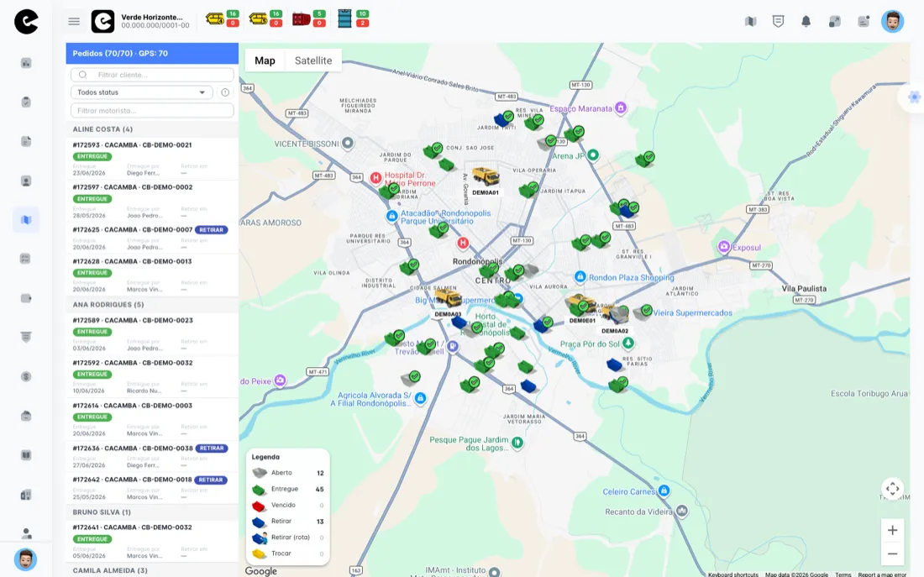The width and height of the screenshot is (924, 577).
Task: Click Retirar legend entry
Action: (x=287, y=521)
